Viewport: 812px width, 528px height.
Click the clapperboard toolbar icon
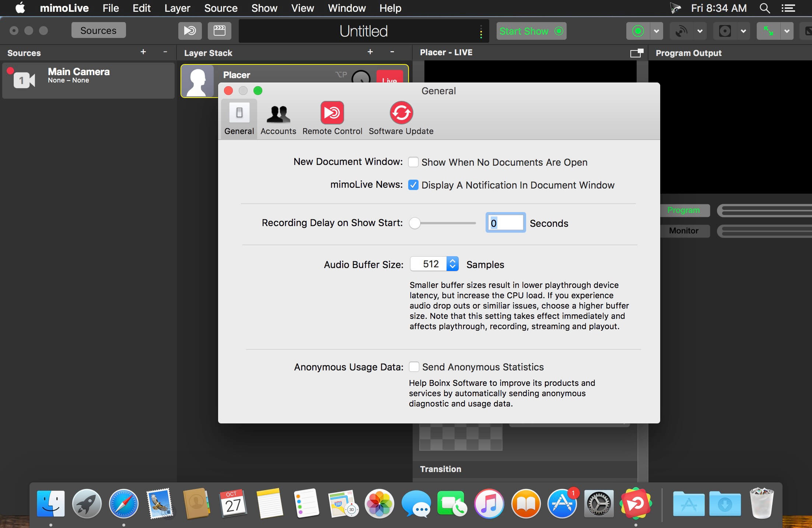pos(219,31)
